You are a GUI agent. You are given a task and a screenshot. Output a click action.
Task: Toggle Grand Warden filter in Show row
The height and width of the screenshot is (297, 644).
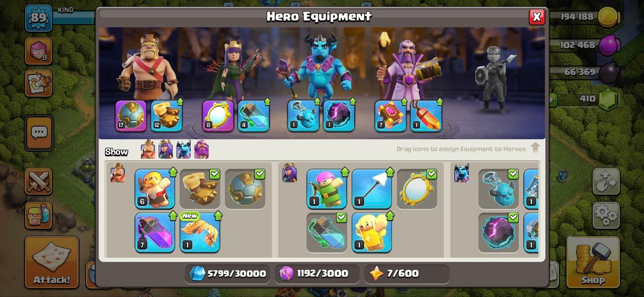[x=201, y=149]
